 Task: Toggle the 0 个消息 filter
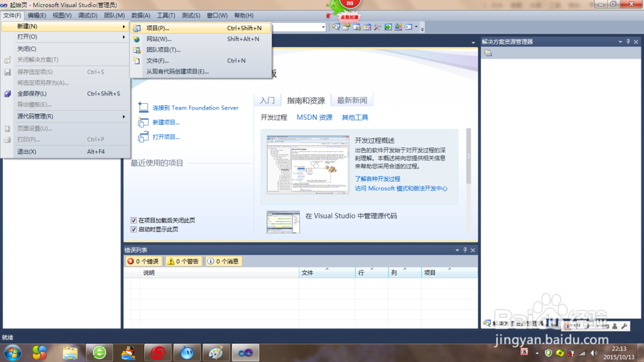223,262
